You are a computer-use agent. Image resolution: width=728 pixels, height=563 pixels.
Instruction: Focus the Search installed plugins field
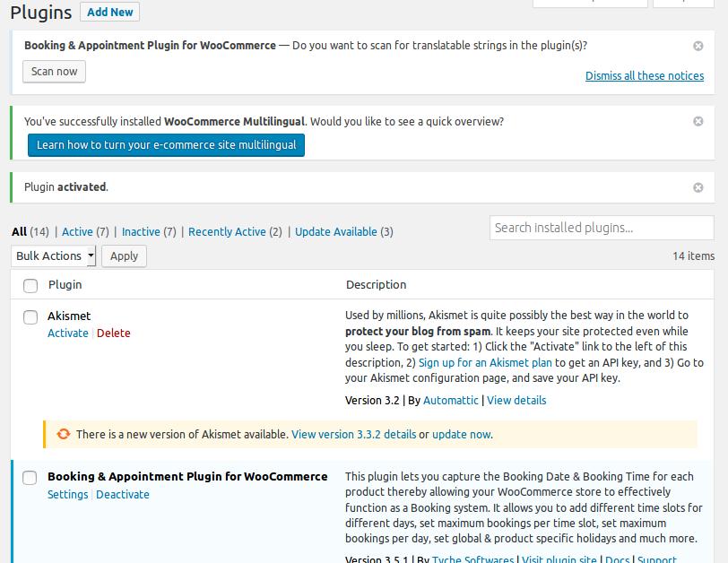(x=602, y=228)
